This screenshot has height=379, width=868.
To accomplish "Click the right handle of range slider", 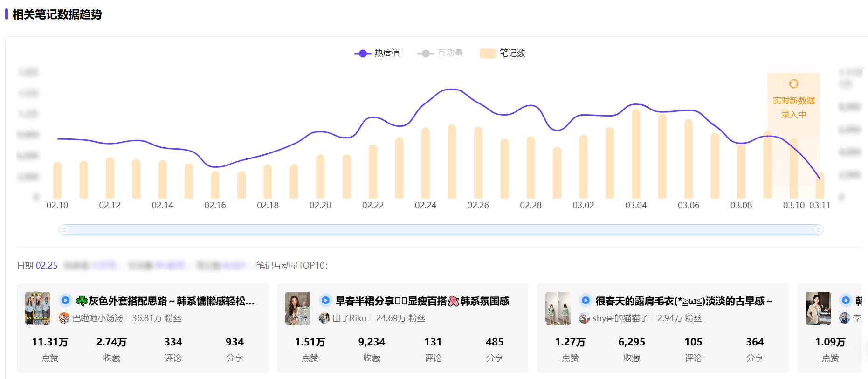I will coord(818,230).
